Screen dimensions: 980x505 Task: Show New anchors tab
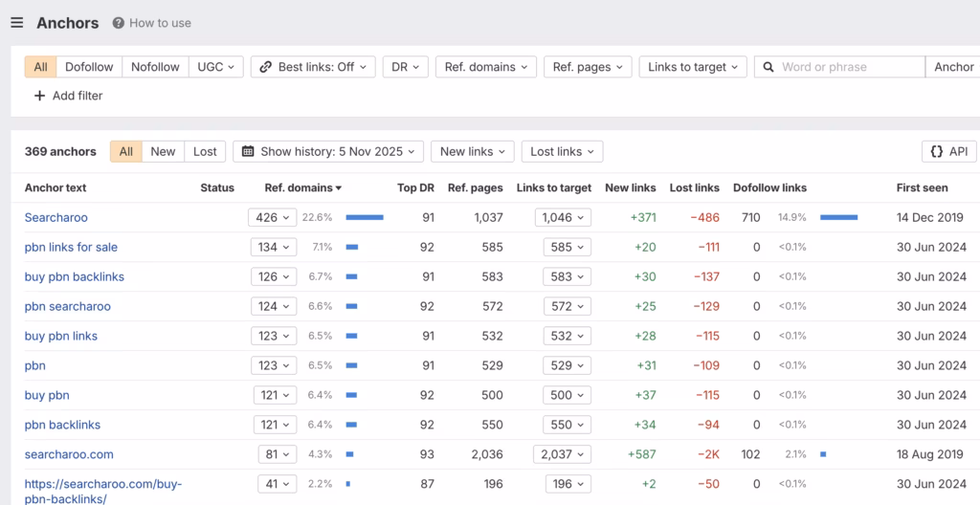click(163, 151)
